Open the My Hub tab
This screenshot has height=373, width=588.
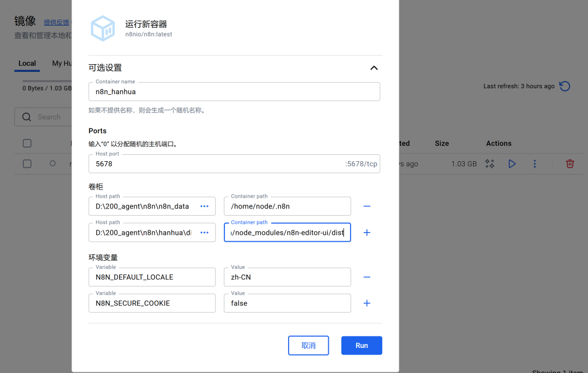[62, 63]
